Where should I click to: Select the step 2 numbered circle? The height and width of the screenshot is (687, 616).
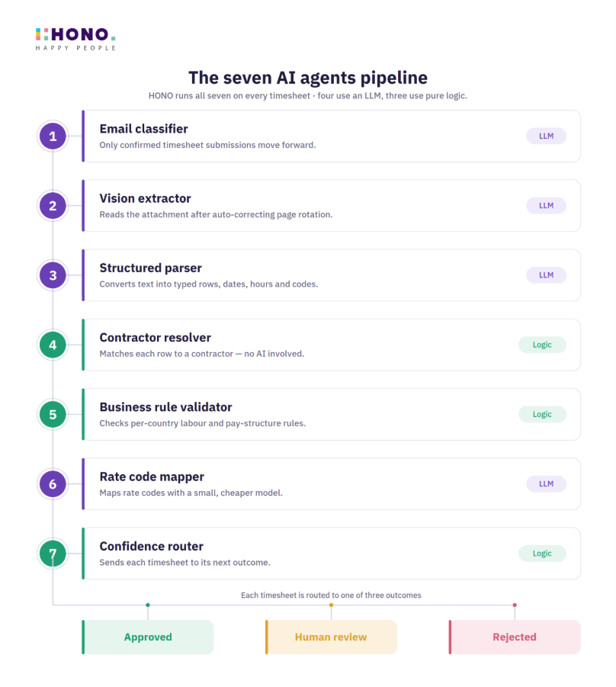click(x=53, y=206)
